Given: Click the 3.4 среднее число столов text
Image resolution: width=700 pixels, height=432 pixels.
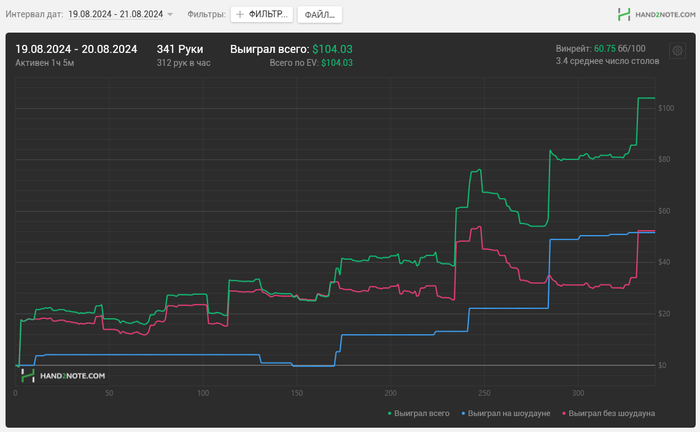Looking at the screenshot, I should tap(607, 61).
